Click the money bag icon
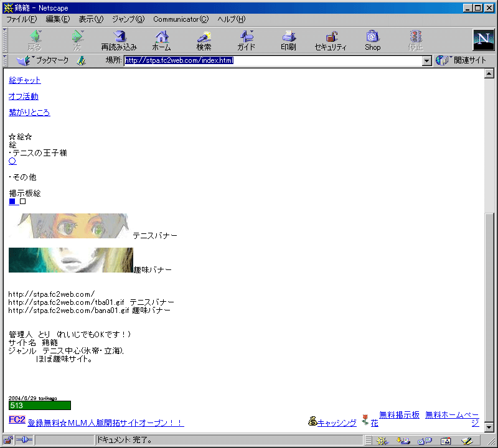This screenshot has height=448, width=498. [x=312, y=421]
